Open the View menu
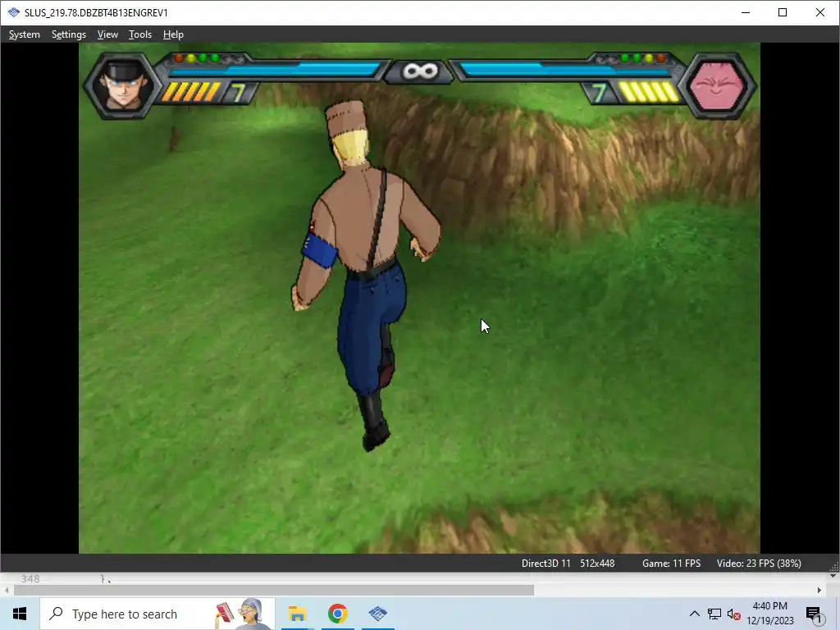Viewport: 840px width, 630px height. click(107, 34)
